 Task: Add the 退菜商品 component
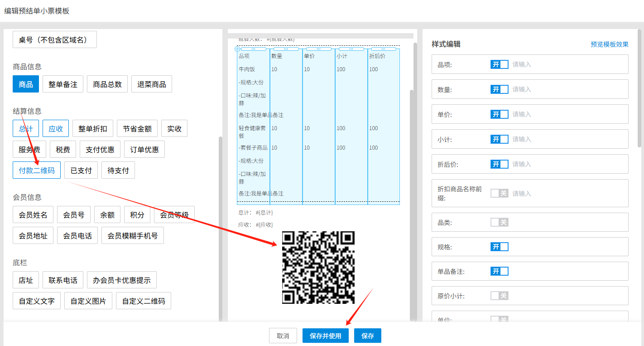152,84
